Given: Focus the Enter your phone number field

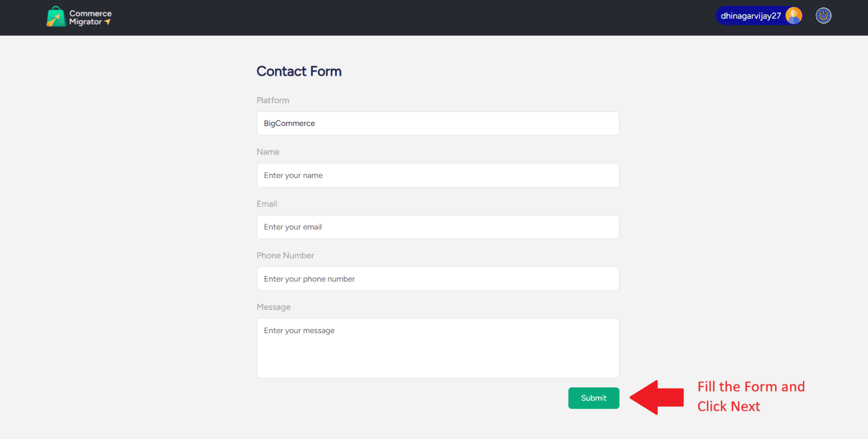Looking at the screenshot, I should [437, 279].
